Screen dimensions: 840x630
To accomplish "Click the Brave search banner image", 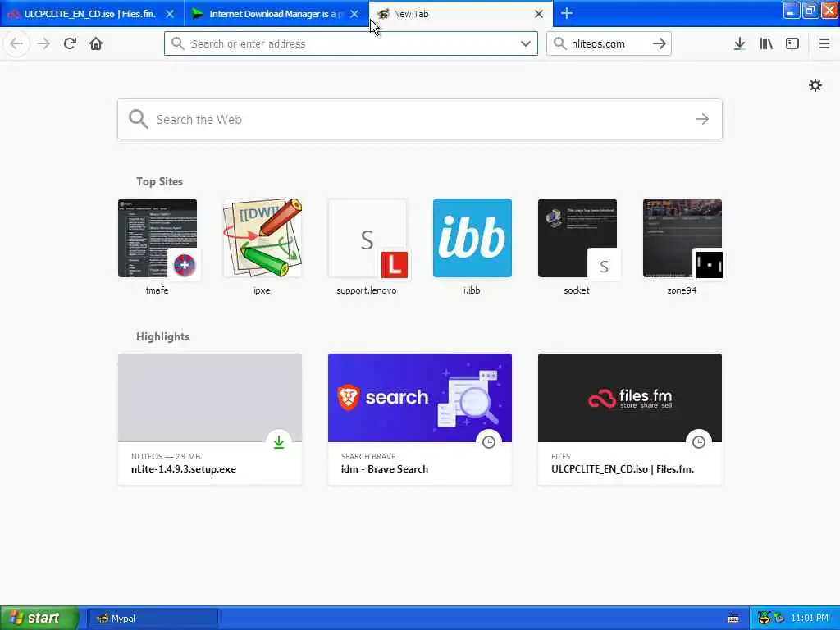I will [420, 398].
